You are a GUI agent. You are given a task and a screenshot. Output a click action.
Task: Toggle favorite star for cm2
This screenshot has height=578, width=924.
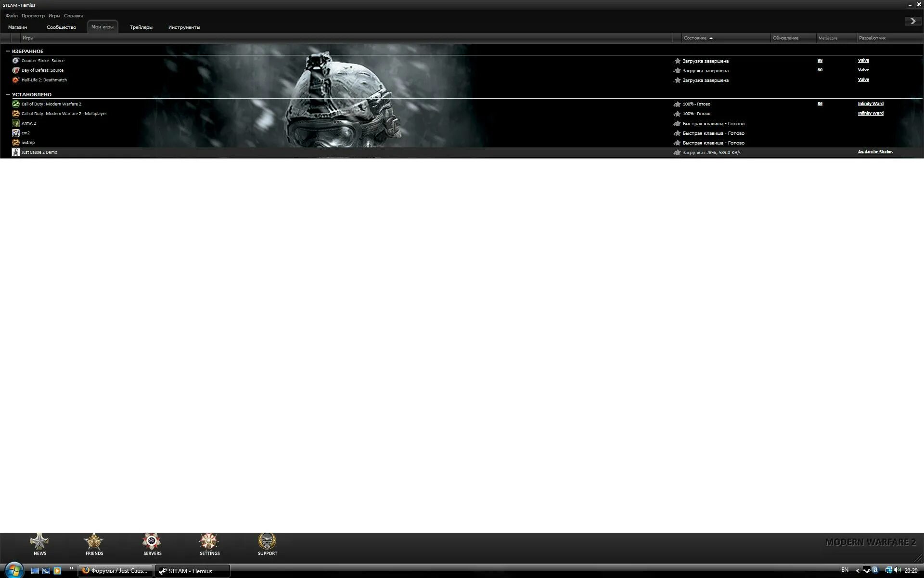pyautogui.click(x=677, y=133)
